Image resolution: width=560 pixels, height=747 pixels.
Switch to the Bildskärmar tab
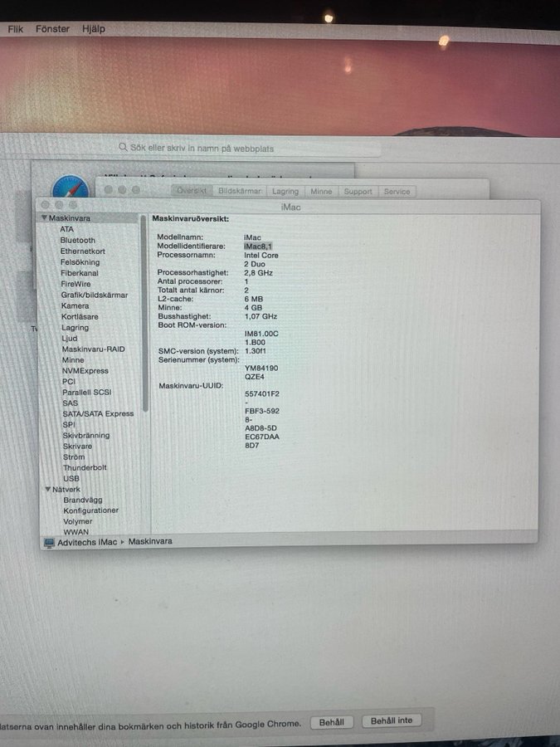point(239,191)
